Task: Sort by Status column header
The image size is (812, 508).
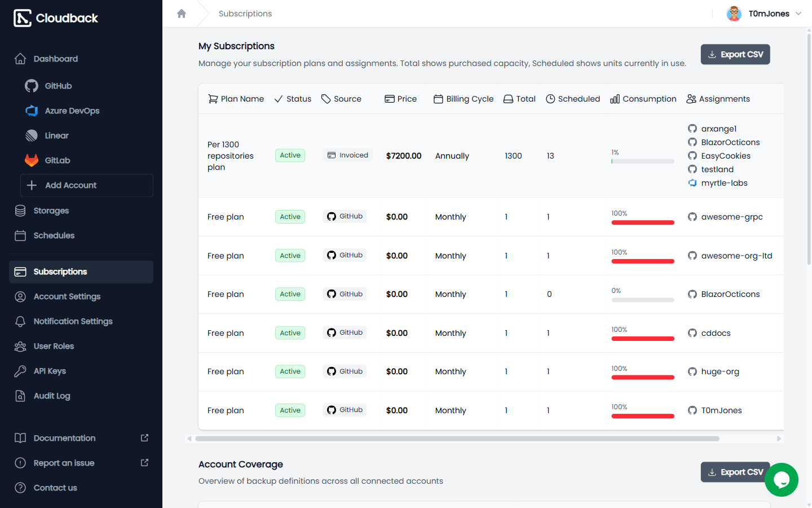Action: coord(293,99)
